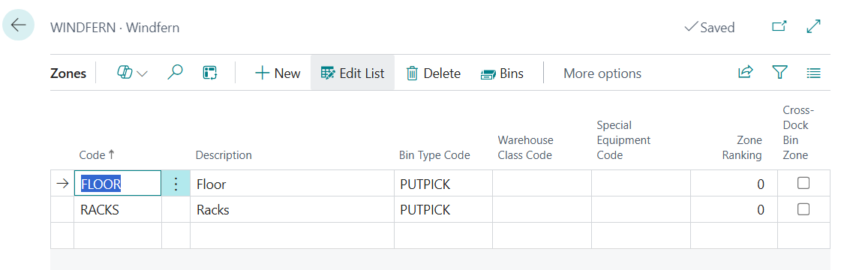Open page in new window icon

coord(779,26)
